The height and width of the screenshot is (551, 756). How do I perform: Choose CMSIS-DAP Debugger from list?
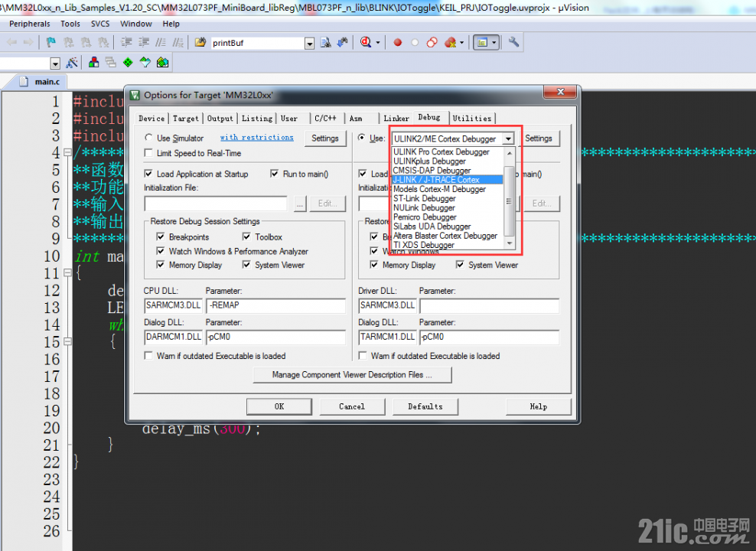(448, 171)
